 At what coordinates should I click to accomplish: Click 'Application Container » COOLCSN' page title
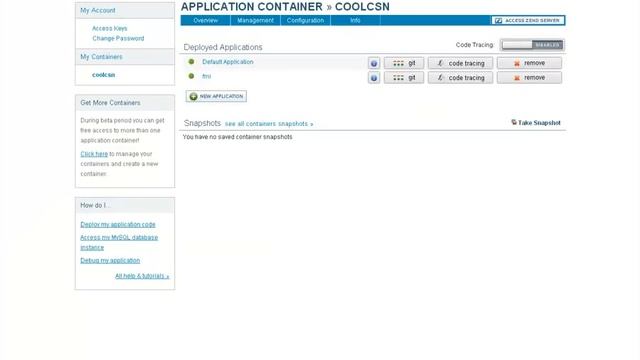(285, 7)
